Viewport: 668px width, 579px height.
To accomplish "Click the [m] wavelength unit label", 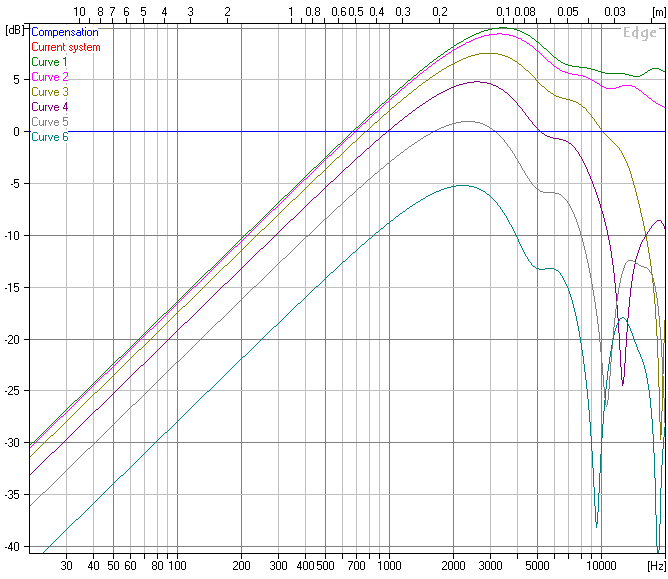I will (x=659, y=12).
